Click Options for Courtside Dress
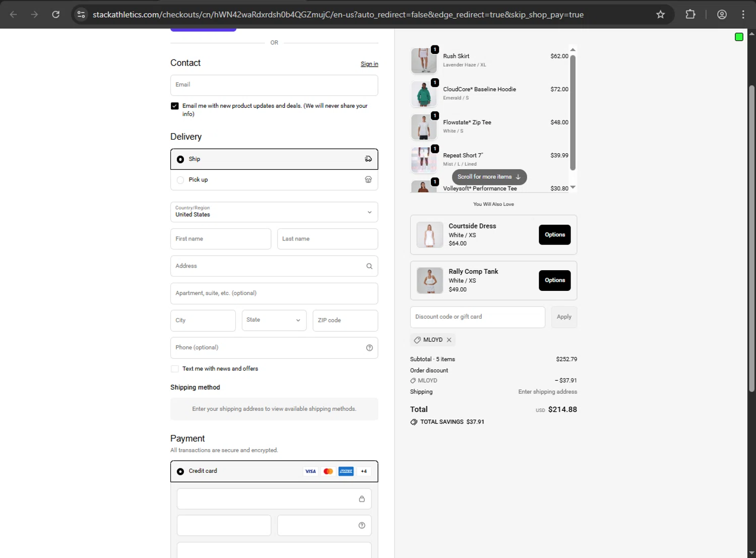Image resolution: width=756 pixels, height=558 pixels. pyautogui.click(x=555, y=235)
